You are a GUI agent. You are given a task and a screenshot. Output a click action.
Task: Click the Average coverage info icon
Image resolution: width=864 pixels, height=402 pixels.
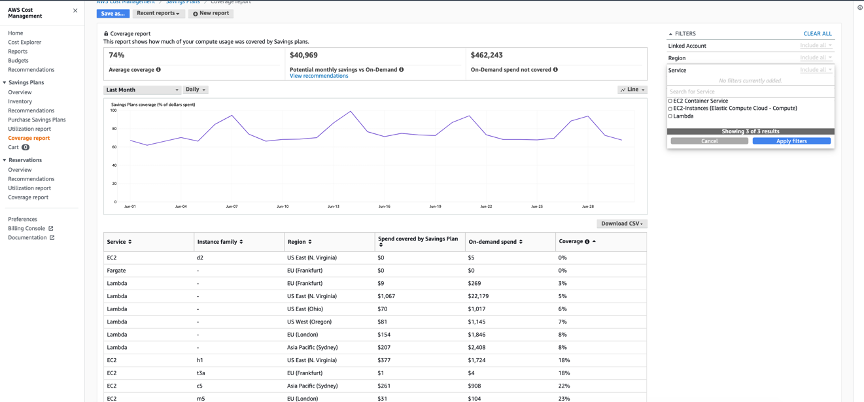(x=158, y=71)
